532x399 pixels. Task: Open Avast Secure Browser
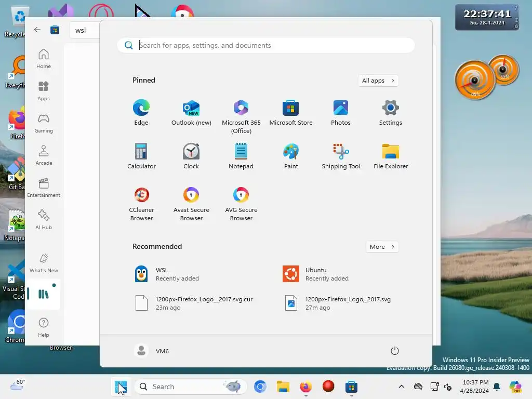click(x=191, y=204)
